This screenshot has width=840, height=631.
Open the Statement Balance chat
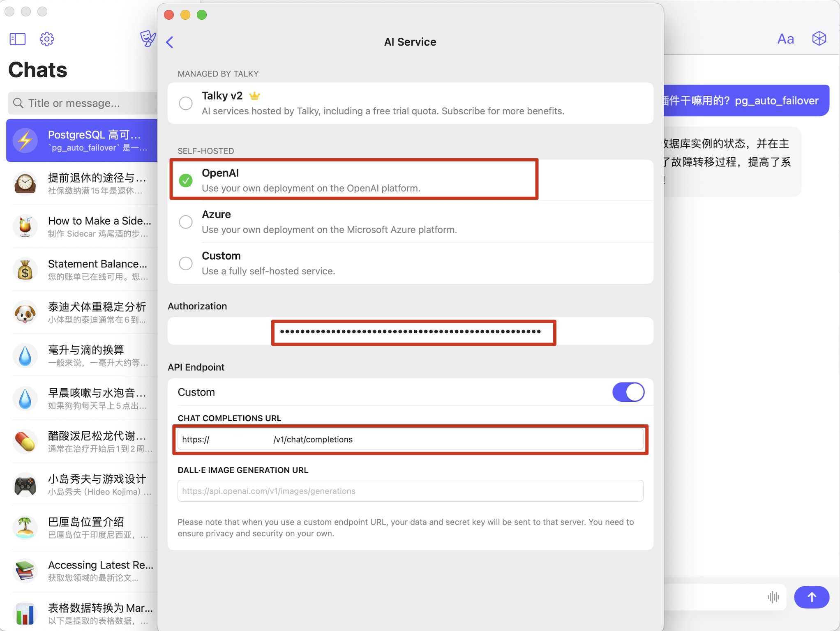(x=82, y=269)
